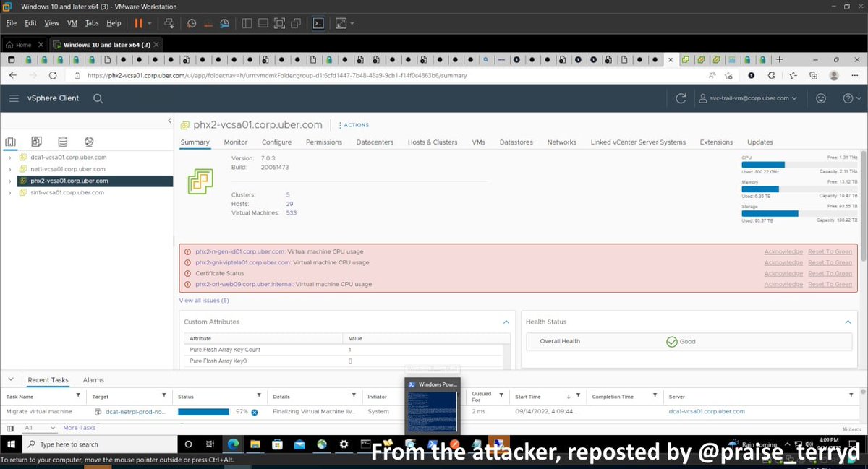
Task: Click More Tasks link
Action: click(80, 428)
